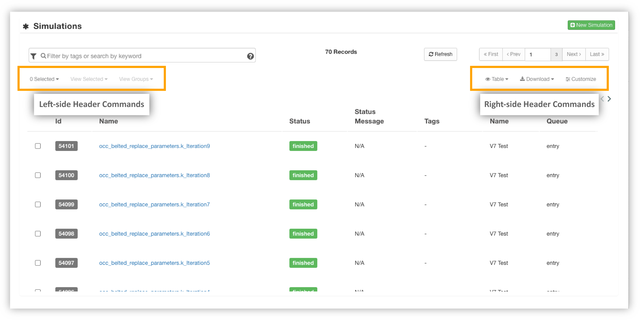Image resolution: width=644 pixels, height=321 pixels.
Task: Click V7 Test in row 54100
Action: point(499,175)
